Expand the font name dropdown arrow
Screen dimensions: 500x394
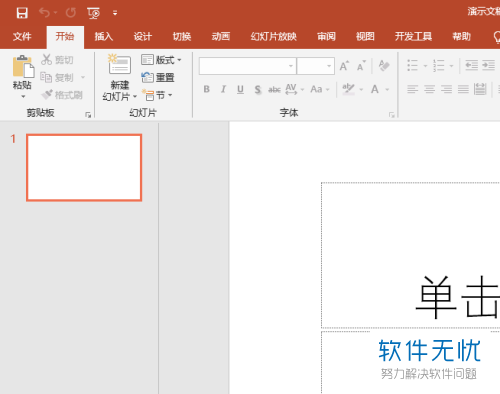(x=291, y=66)
